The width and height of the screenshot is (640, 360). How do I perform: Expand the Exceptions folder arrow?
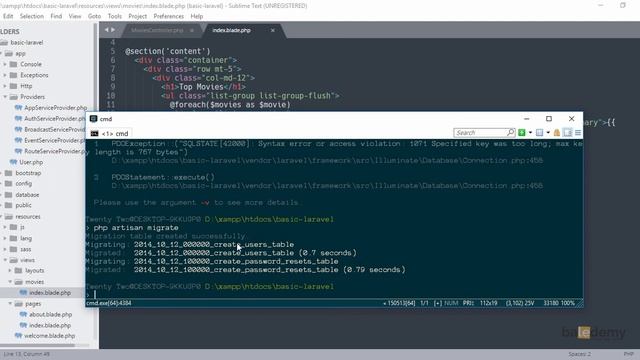point(5,75)
